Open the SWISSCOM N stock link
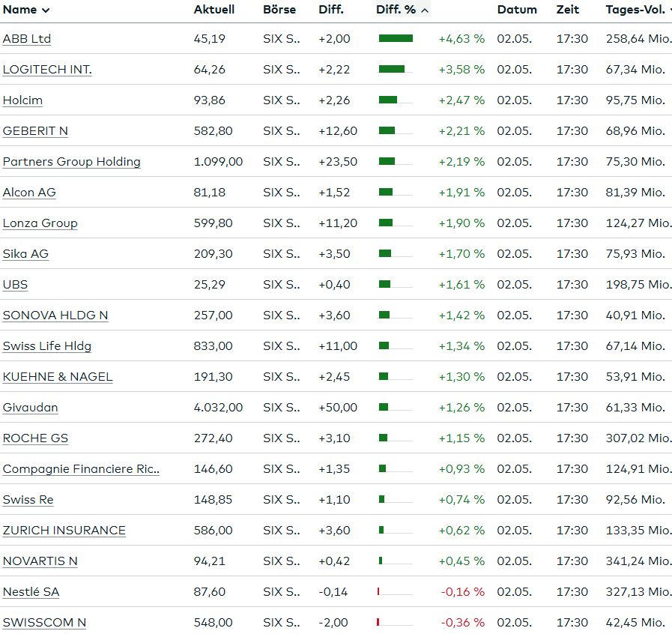 point(44,623)
